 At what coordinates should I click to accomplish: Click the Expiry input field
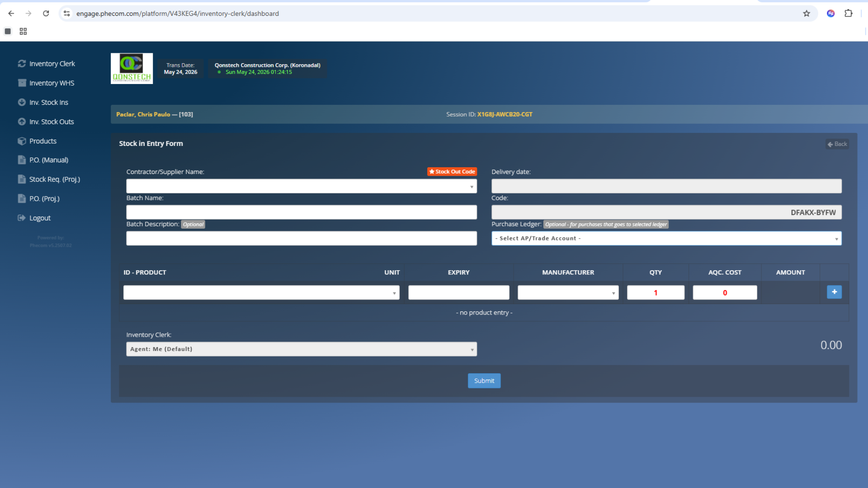(458, 293)
